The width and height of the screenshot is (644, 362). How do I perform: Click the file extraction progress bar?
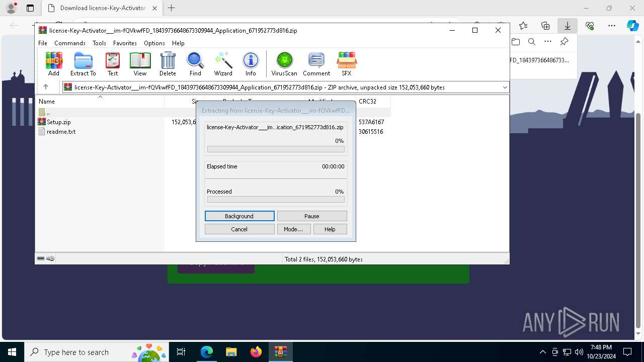tap(276, 149)
